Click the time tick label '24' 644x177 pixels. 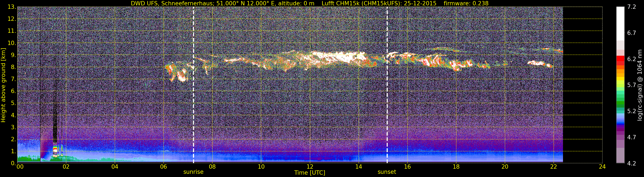[x=602, y=167]
